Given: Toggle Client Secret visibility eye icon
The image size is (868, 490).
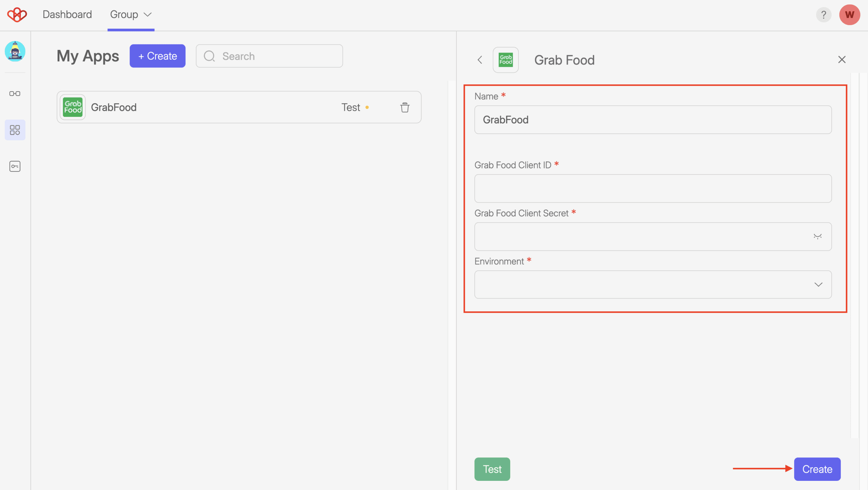Looking at the screenshot, I should (817, 237).
